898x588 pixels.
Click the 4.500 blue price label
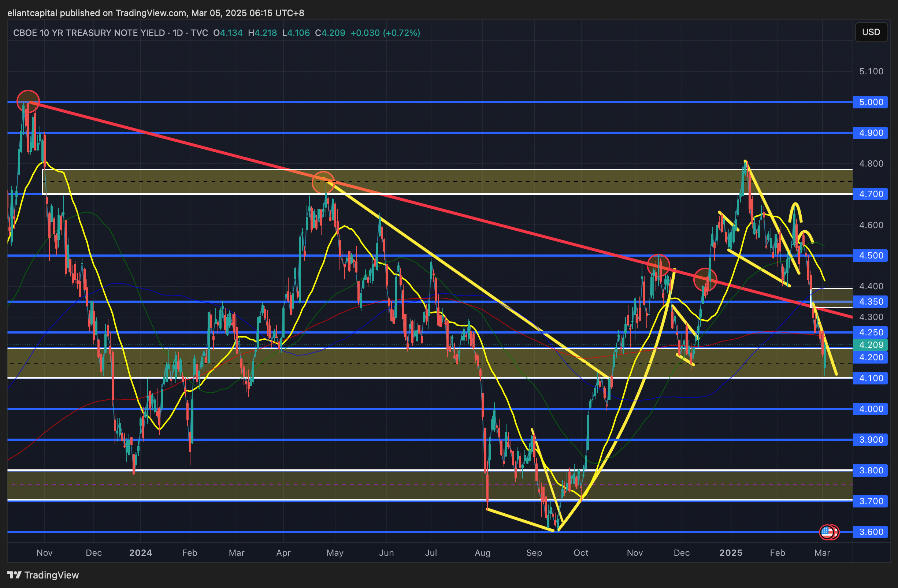[x=871, y=255]
